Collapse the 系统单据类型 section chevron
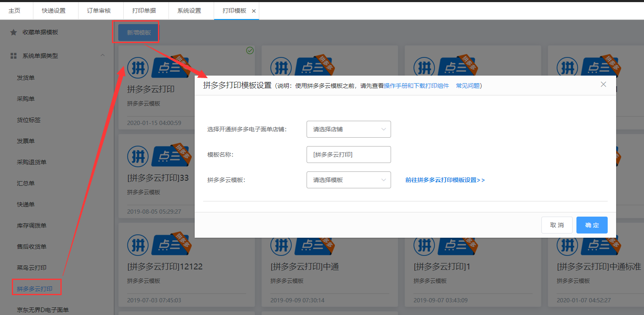644x315 pixels. [103, 55]
